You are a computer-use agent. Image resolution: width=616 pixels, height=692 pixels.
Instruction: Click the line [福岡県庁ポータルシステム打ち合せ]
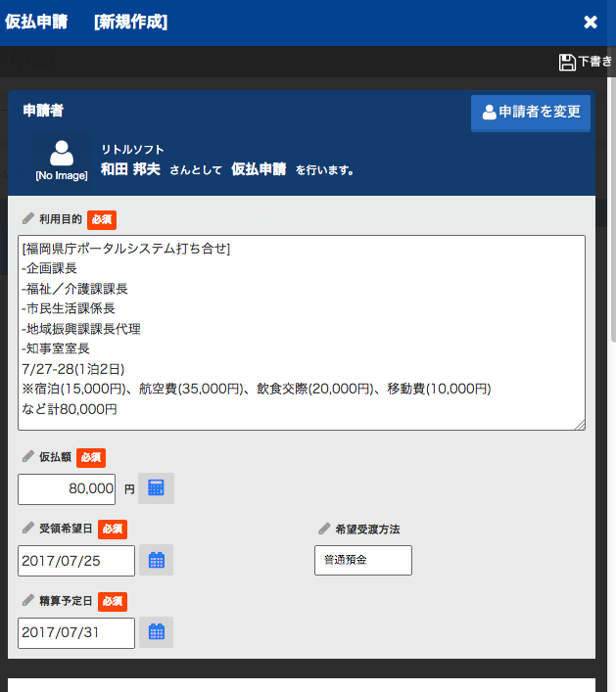[x=126, y=249]
